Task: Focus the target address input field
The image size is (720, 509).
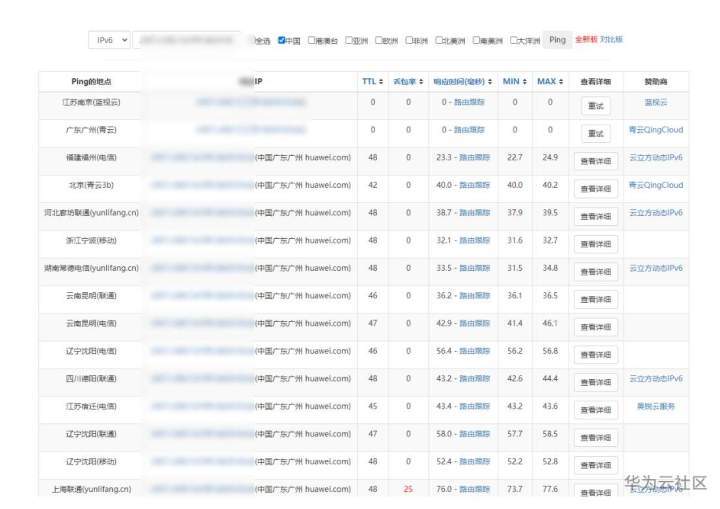Action: pyautogui.click(x=186, y=40)
